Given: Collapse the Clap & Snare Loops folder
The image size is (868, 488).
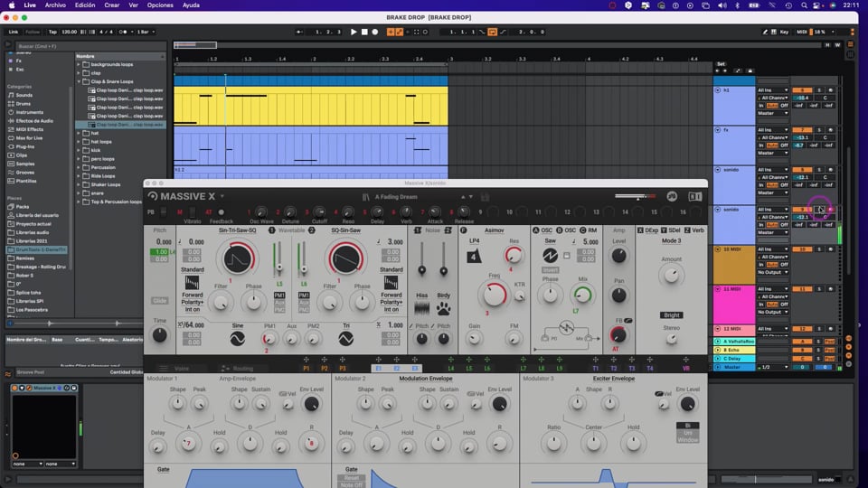Looking at the screenshot, I should click(x=79, y=82).
